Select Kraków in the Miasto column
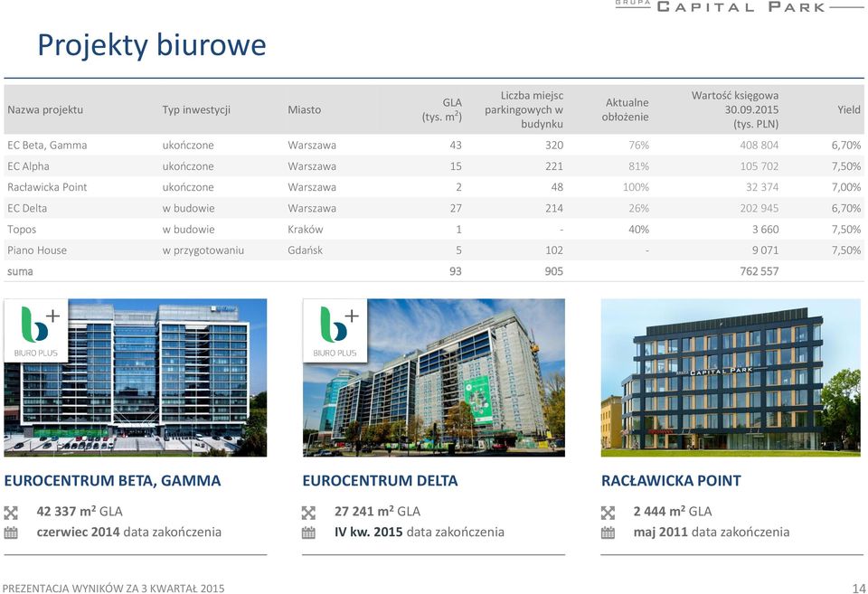Screen dimensions: 868x594 point(306,229)
